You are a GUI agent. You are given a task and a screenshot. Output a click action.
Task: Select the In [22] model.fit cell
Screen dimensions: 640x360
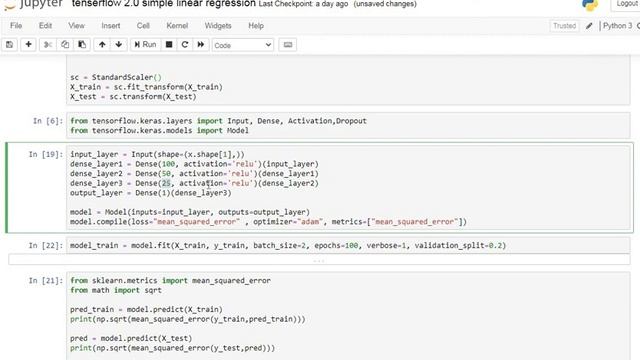pyautogui.click(x=348, y=245)
